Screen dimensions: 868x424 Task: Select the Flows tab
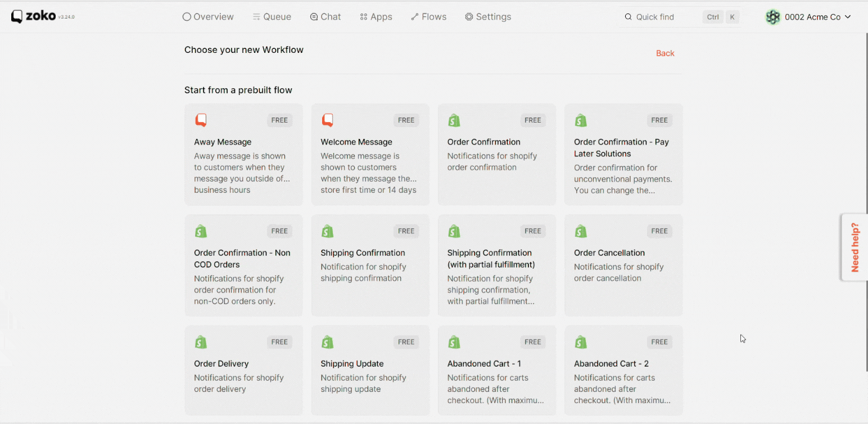click(x=428, y=17)
